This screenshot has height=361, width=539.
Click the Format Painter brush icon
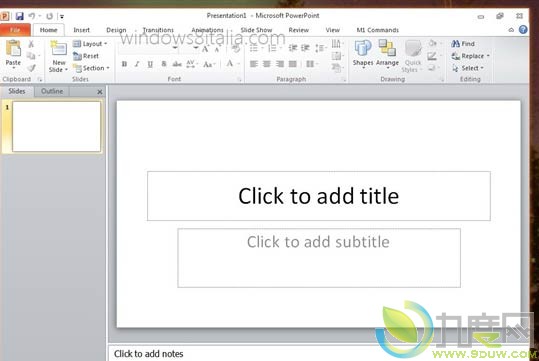(31, 68)
